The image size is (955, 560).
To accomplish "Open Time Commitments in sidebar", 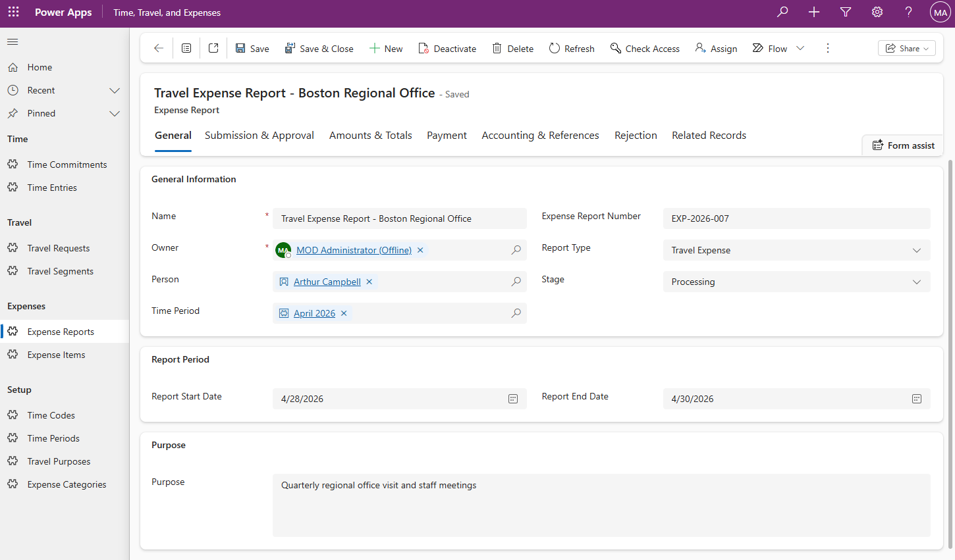I will pos(65,165).
